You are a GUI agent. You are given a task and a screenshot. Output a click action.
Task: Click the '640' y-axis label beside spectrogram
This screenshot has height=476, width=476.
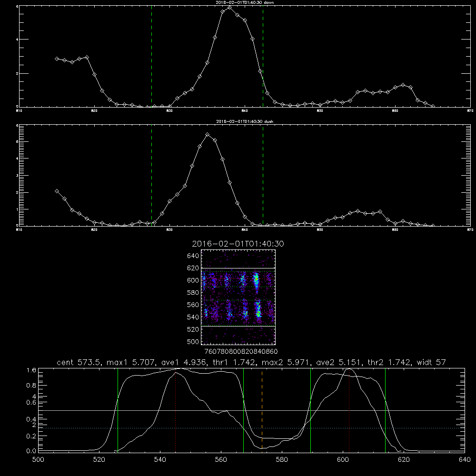pyautogui.click(x=193, y=256)
